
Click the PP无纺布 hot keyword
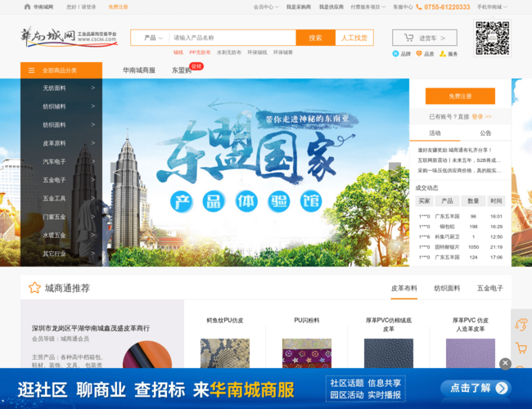point(200,52)
